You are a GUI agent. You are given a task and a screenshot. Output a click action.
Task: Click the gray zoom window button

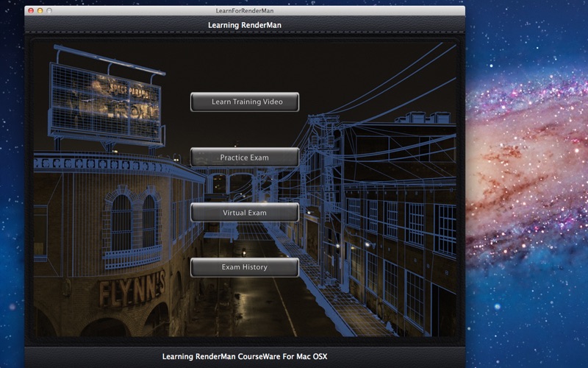point(49,10)
